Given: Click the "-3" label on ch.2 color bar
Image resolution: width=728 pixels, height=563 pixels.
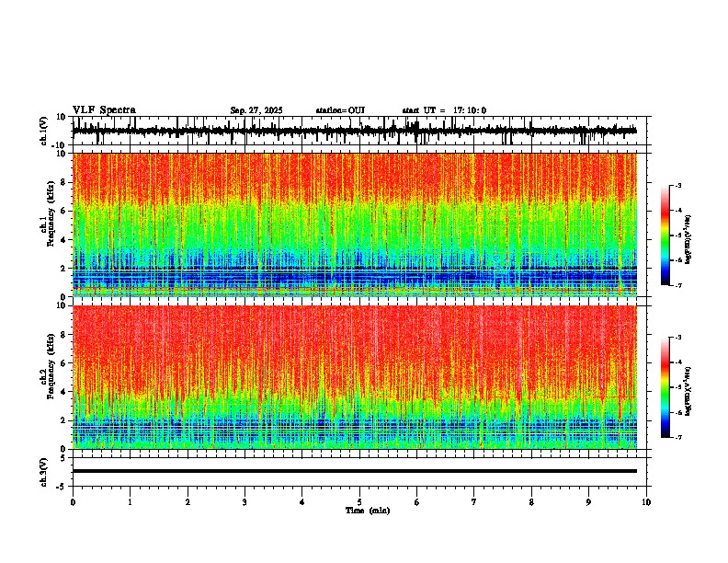Looking at the screenshot, I should pos(677,338).
